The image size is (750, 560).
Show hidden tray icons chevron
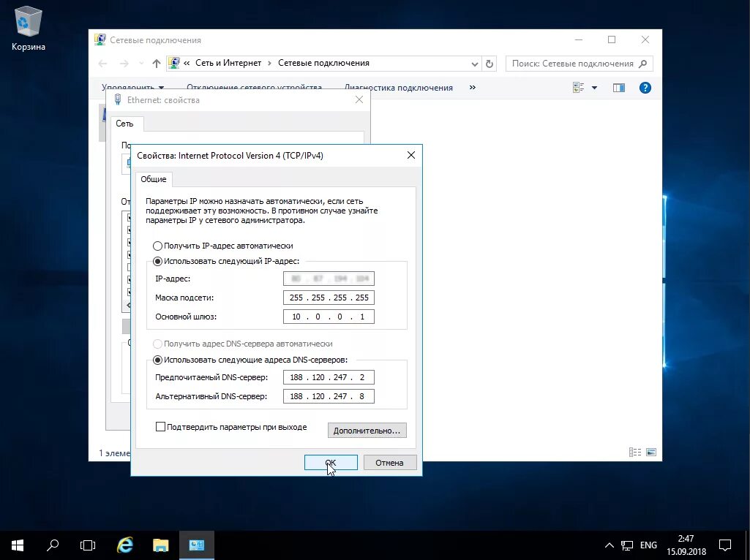[609, 545]
